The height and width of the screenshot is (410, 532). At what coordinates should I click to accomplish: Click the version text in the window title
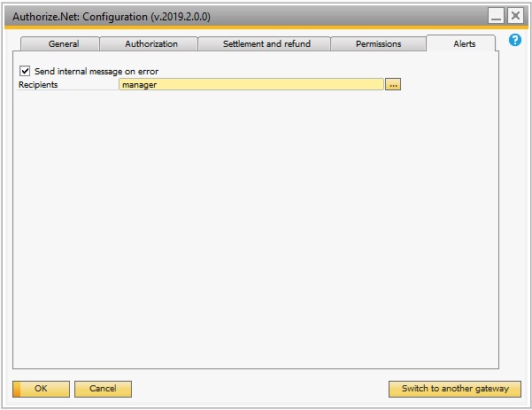coord(181,17)
